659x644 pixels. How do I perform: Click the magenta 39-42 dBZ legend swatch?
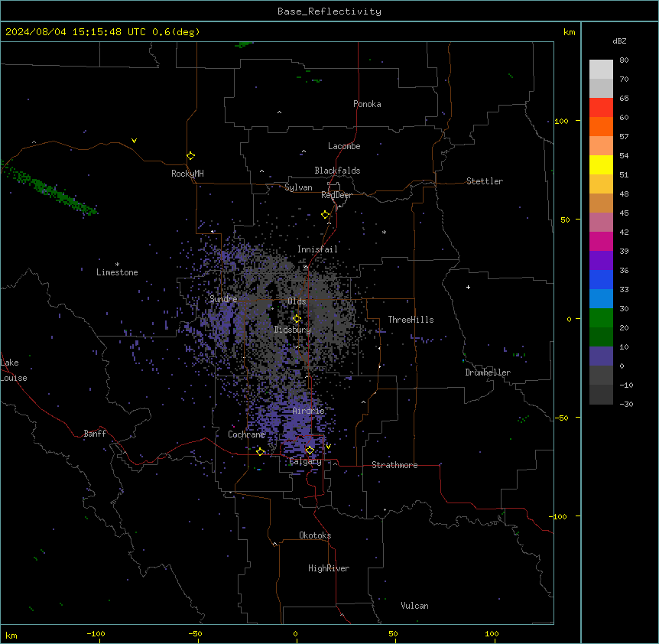[x=601, y=241]
